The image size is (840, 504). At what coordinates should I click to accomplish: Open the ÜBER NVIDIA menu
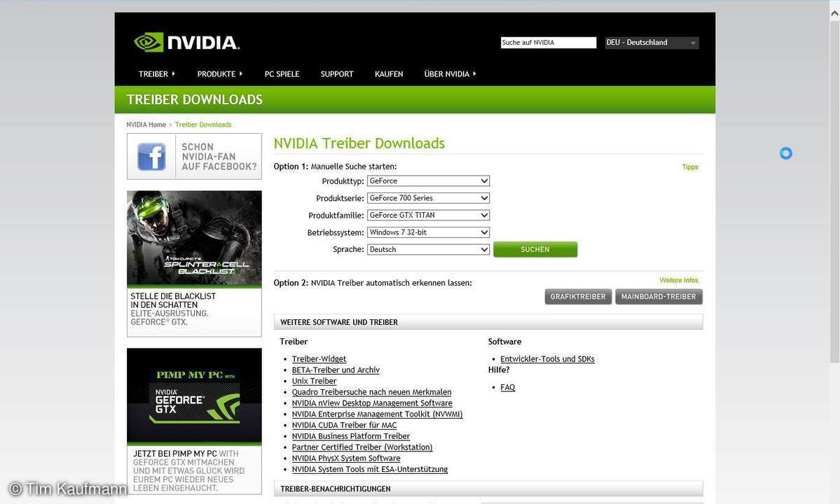[x=450, y=73]
